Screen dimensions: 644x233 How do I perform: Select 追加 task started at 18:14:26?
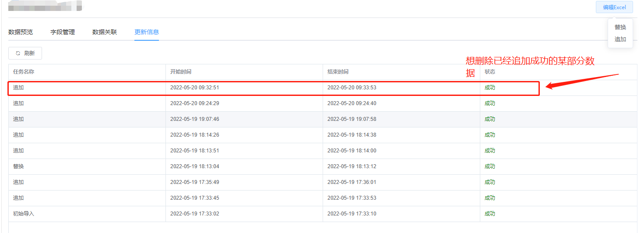(18, 135)
